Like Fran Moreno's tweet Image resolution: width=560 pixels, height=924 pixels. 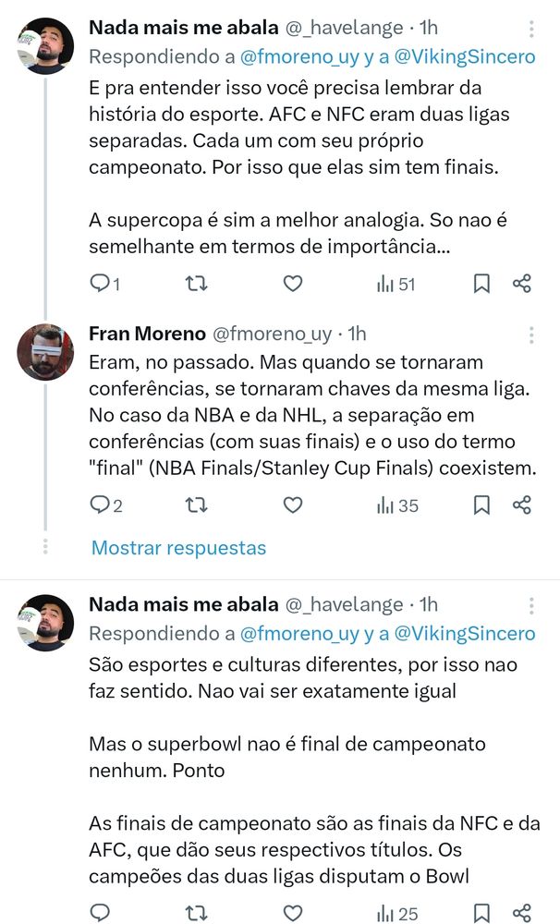pos(292,505)
